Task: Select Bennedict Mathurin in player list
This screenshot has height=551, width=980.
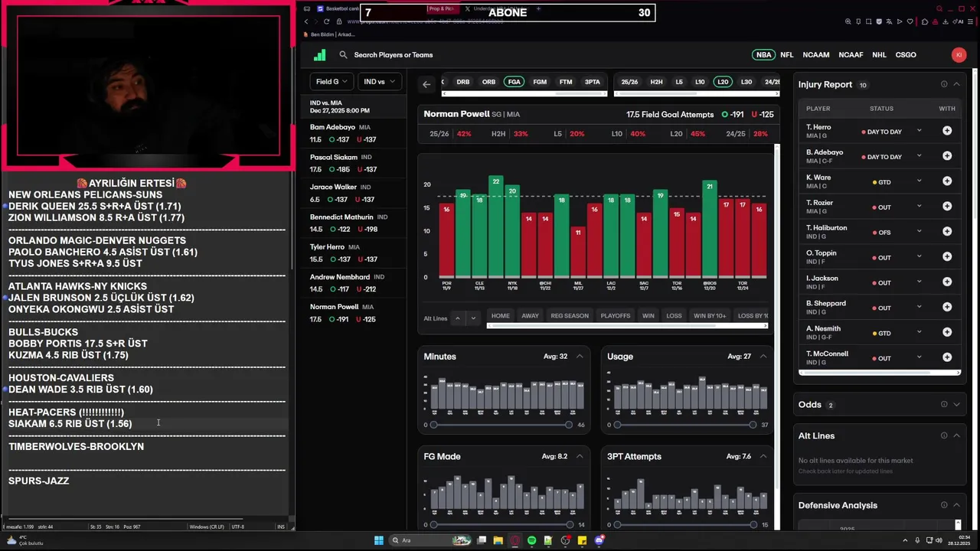Action: coord(353,223)
